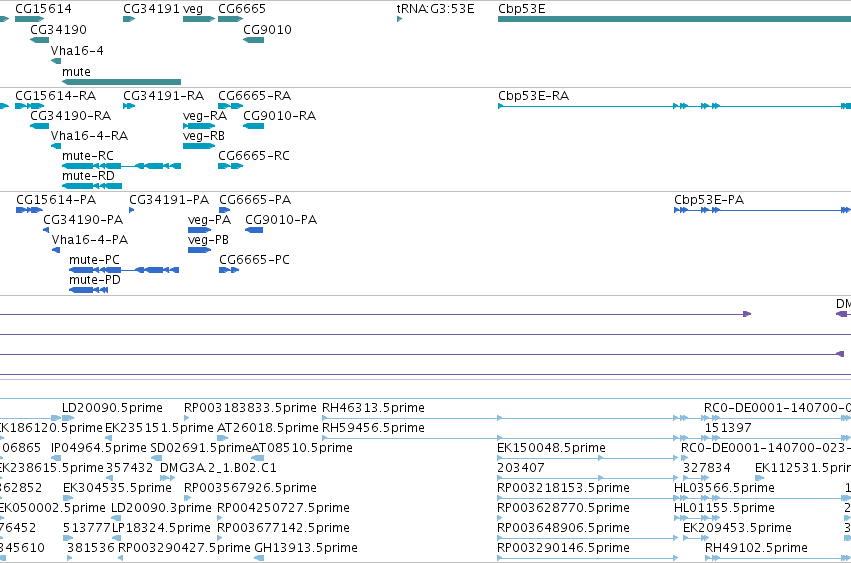
Task: Select EST RH59456.5prime
Action: click(x=373, y=428)
